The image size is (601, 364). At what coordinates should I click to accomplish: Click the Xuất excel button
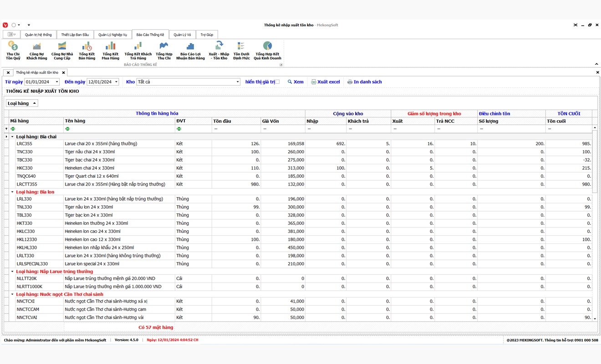coord(326,82)
